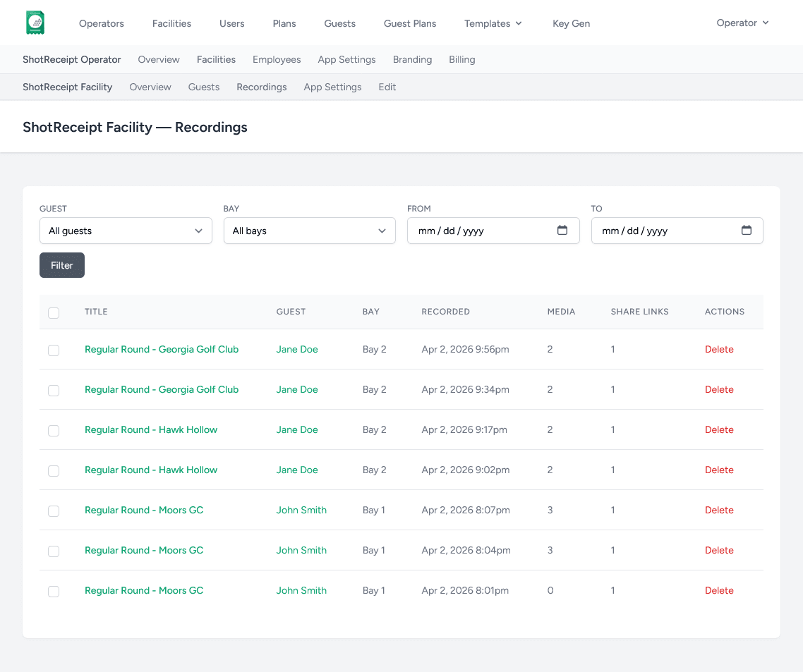Open the calendar picker for the TO date

[747, 231]
